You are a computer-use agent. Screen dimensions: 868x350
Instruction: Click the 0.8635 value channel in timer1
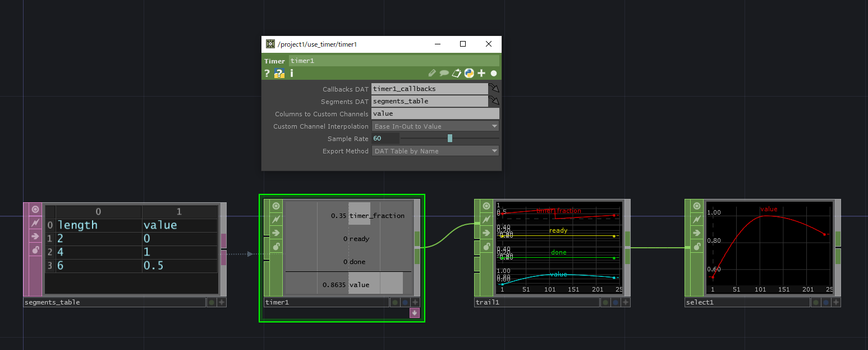pos(348,284)
